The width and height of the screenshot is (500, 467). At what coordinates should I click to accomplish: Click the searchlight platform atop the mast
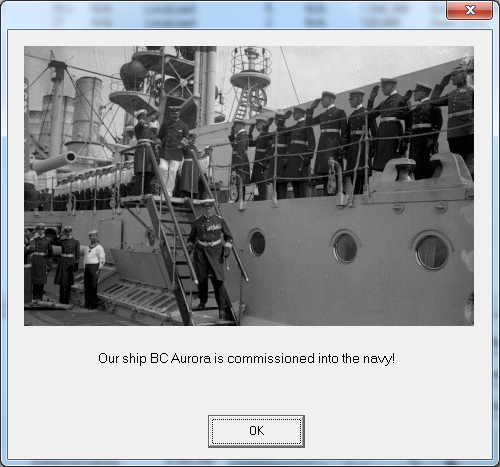(x=251, y=67)
